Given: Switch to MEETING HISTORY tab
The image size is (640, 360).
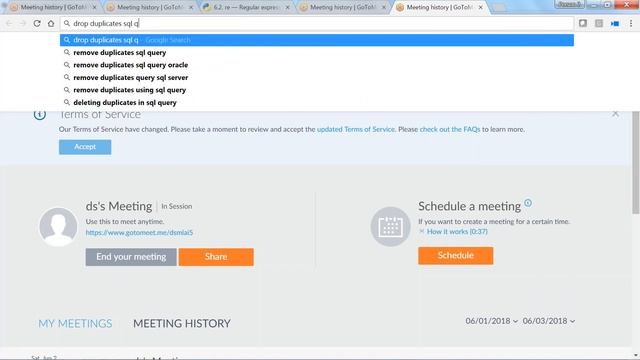Looking at the screenshot, I should pyautogui.click(x=182, y=324).
